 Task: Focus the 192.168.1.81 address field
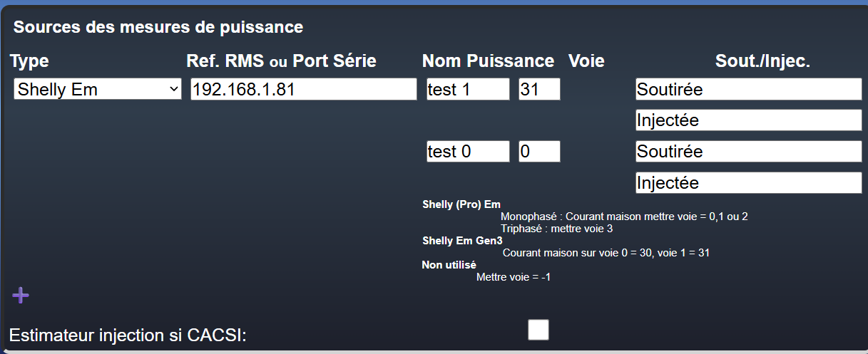click(x=304, y=90)
